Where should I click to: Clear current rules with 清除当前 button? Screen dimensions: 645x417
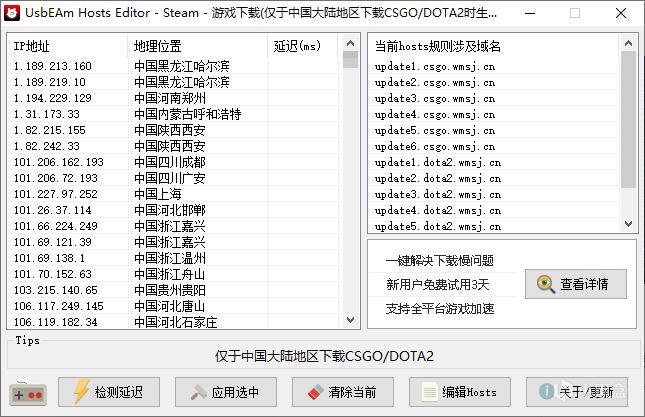click(343, 392)
